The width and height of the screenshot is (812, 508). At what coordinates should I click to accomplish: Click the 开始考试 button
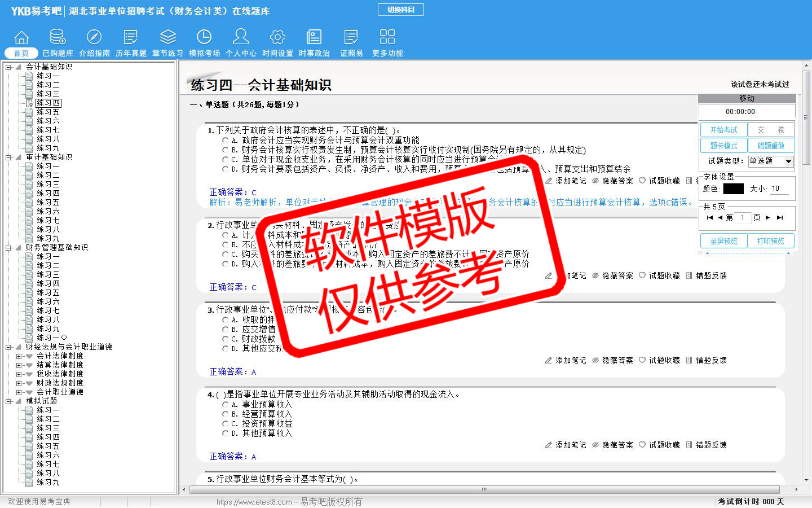(723, 130)
